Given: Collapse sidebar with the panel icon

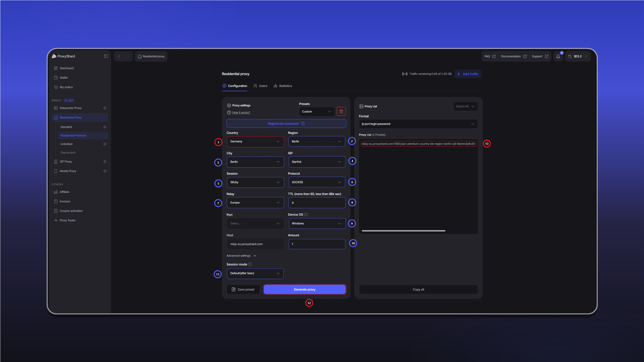Looking at the screenshot, I should [106, 56].
